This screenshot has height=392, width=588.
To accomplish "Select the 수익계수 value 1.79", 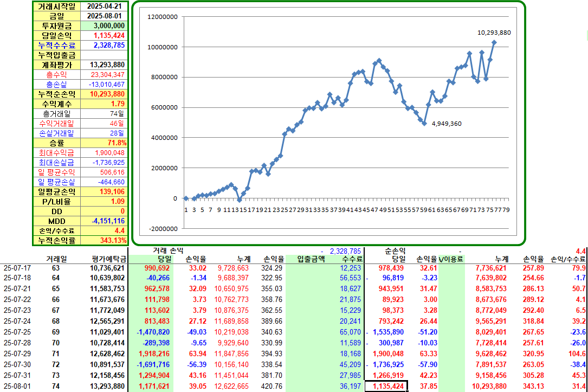I will pos(104,104).
